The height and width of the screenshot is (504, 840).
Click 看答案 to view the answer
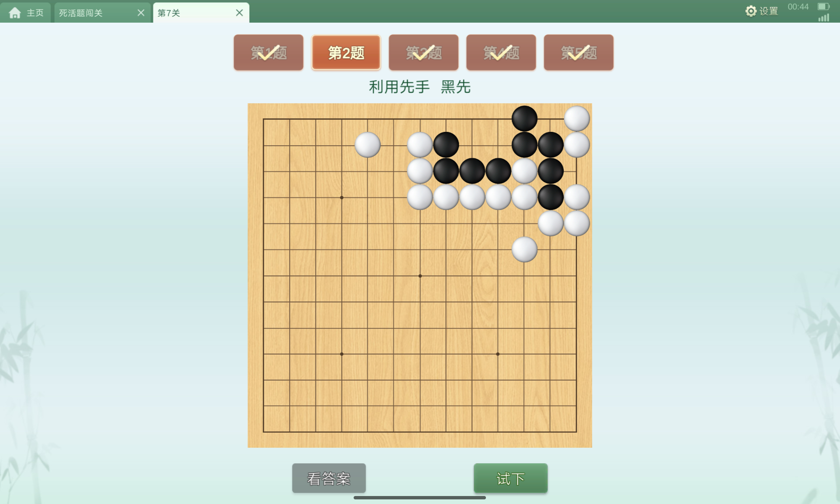(x=329, y=478)
